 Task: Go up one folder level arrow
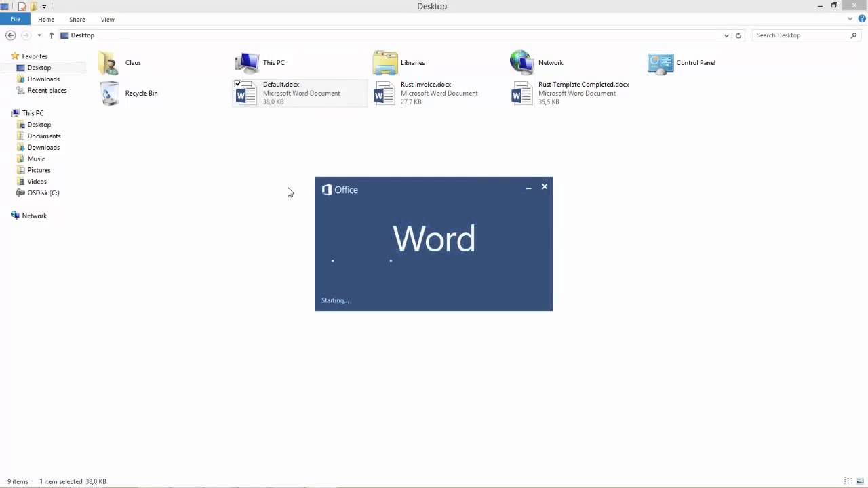pos(51,35)
